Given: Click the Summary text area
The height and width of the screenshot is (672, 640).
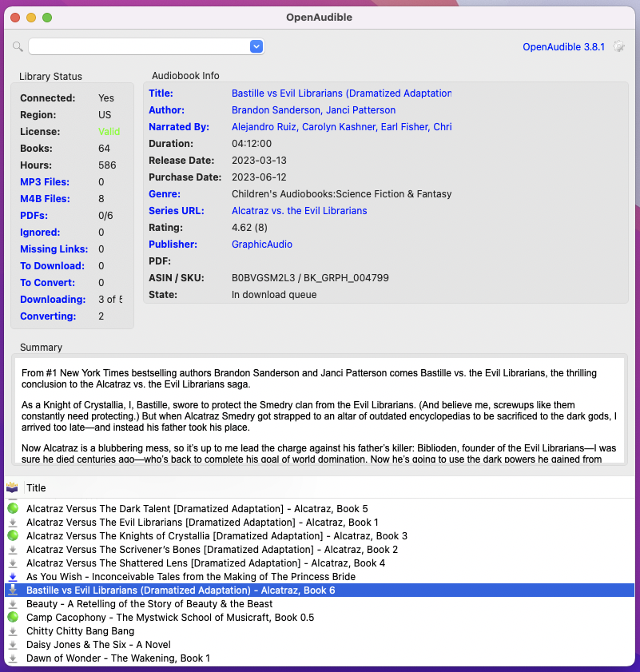Looking at the screenshot, I should (320, 410).
